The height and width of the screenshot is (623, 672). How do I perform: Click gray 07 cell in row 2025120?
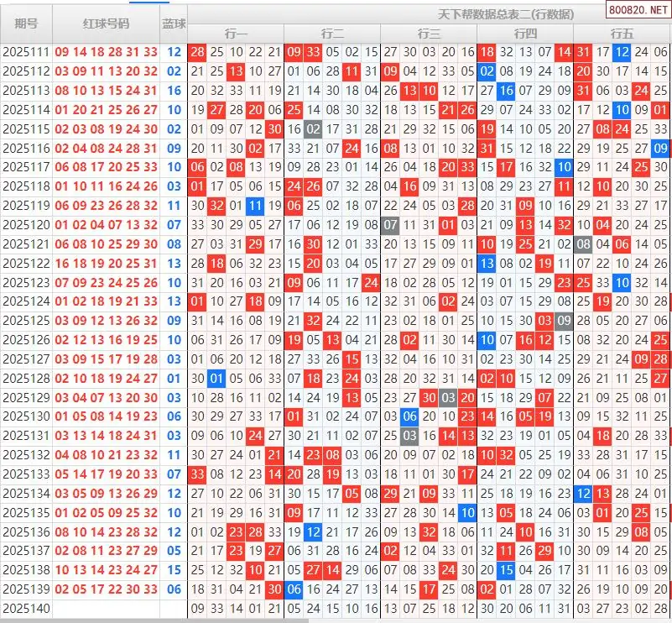[390, 225]
